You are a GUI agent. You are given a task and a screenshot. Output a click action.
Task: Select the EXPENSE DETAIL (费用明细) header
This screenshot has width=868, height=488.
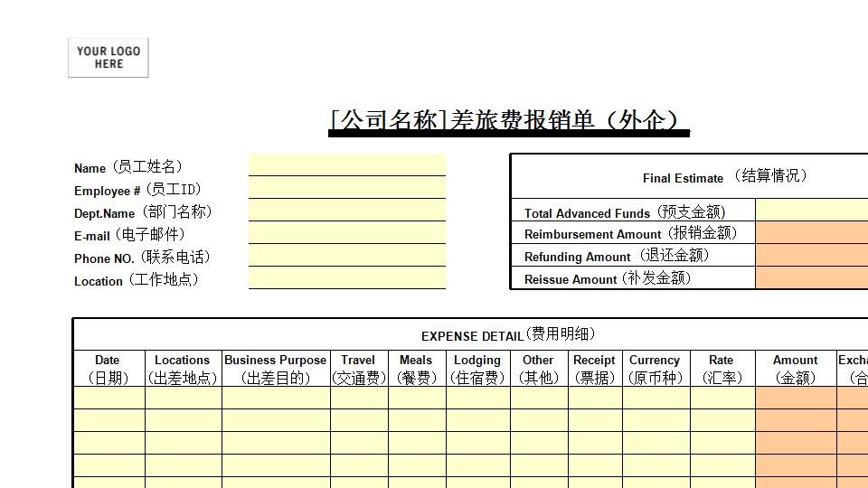click(x=508, y=334)
